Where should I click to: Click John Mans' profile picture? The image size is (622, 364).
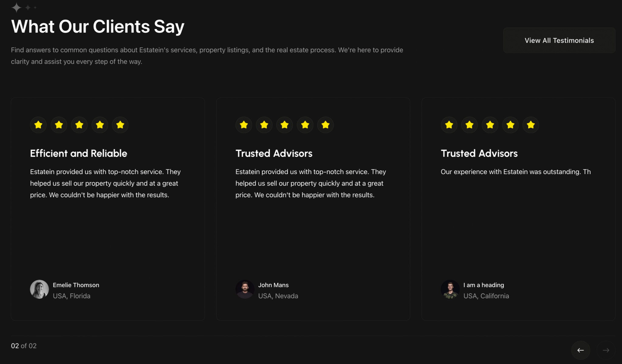coord(245,289)
